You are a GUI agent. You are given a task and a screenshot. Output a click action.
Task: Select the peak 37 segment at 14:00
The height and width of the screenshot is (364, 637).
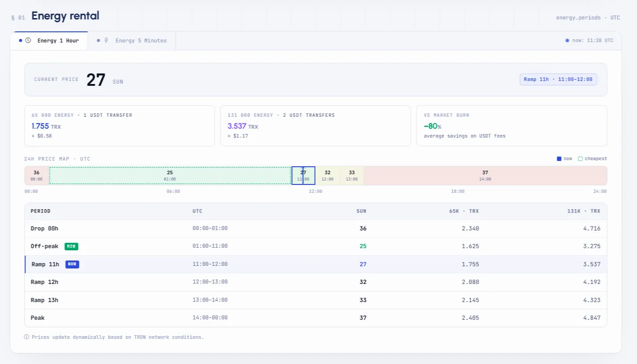click(x=485, y=176)
